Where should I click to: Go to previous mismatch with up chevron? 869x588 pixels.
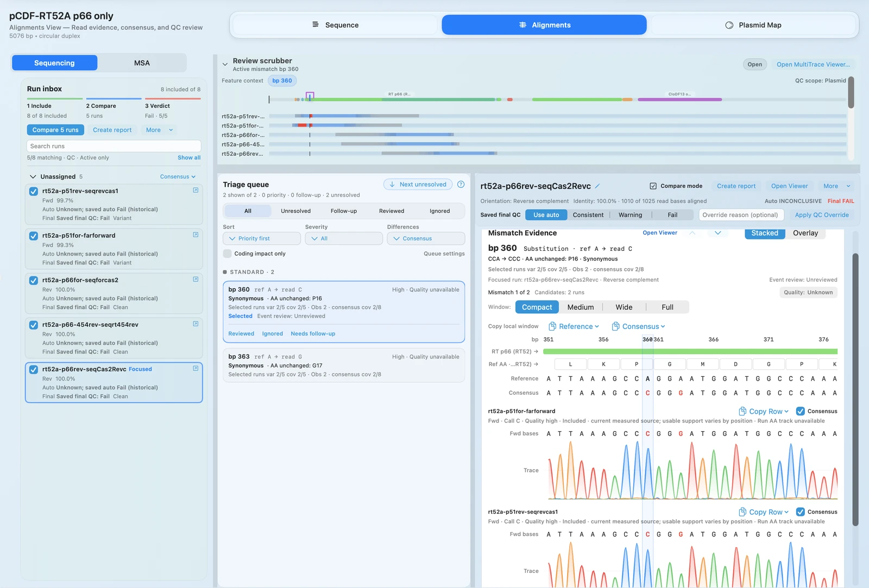tap(692, 233)
